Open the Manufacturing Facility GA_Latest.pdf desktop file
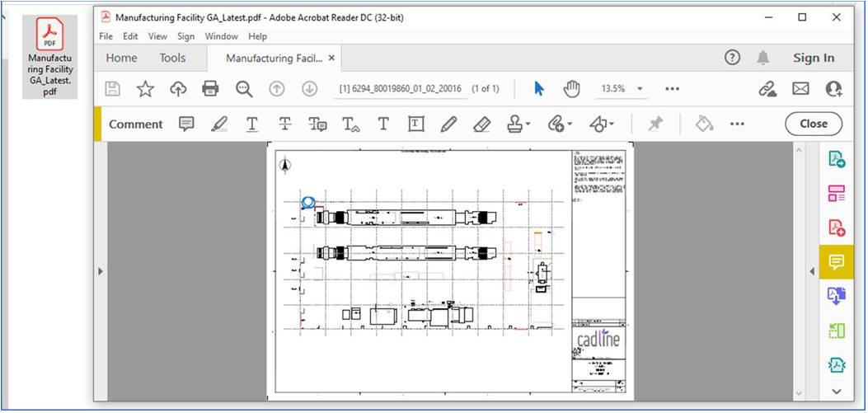Viewport: 868px width, 413px height. coord(49,57)
